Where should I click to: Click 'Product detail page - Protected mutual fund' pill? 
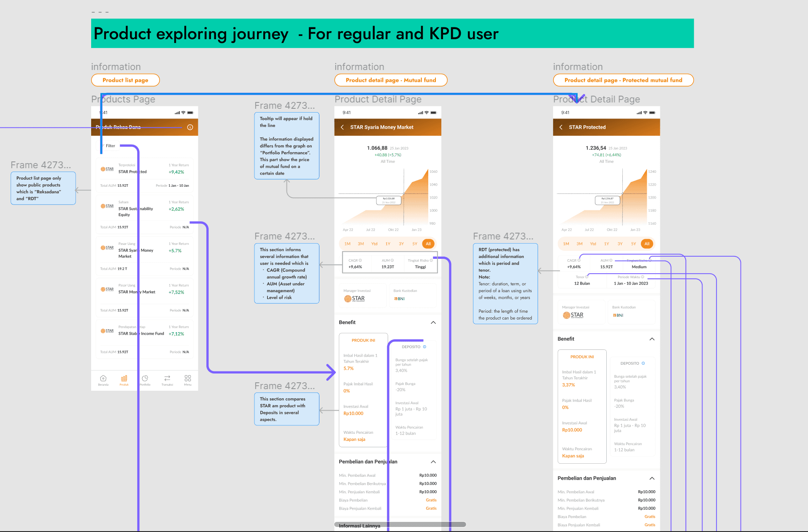pos(623,80)
